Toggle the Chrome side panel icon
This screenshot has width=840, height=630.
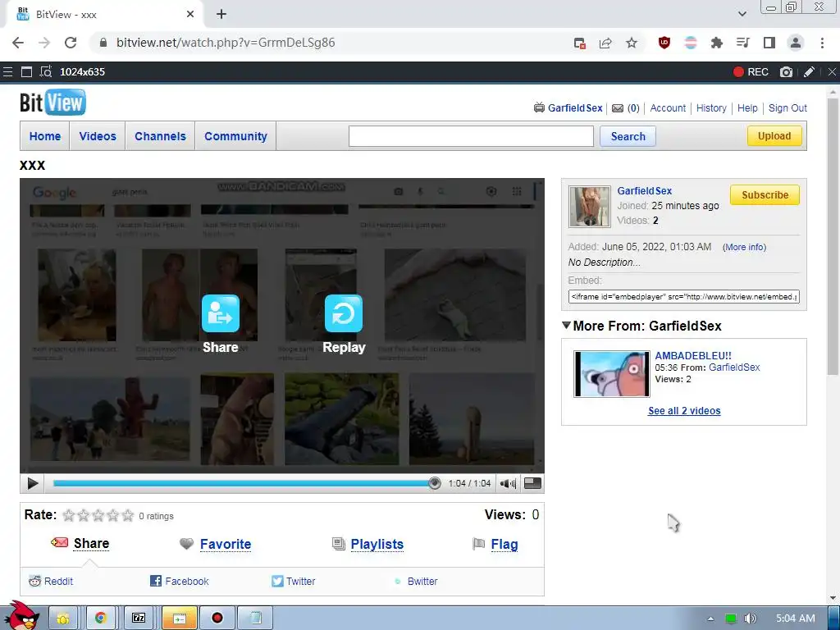tap(769, 43)
